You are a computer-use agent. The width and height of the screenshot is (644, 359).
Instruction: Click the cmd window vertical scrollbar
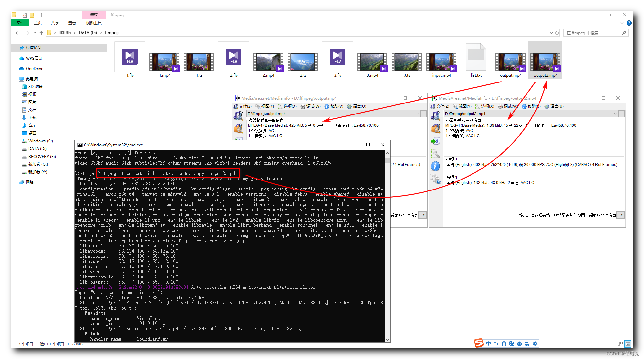[387, 246]
